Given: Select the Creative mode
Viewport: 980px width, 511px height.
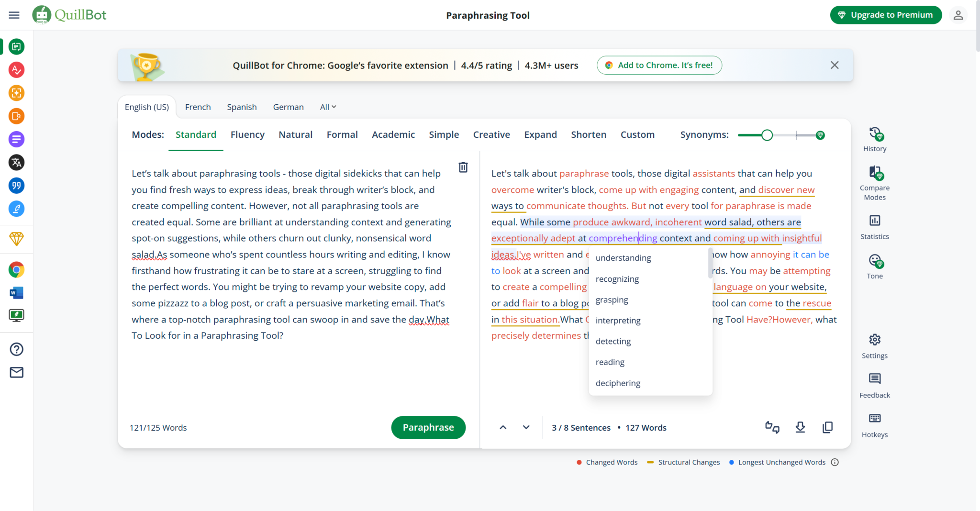Looking at the screenshot, I should 491,135.
